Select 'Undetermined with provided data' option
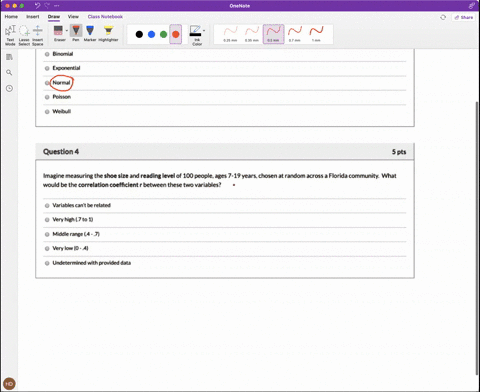 click(x=47, y=263)
